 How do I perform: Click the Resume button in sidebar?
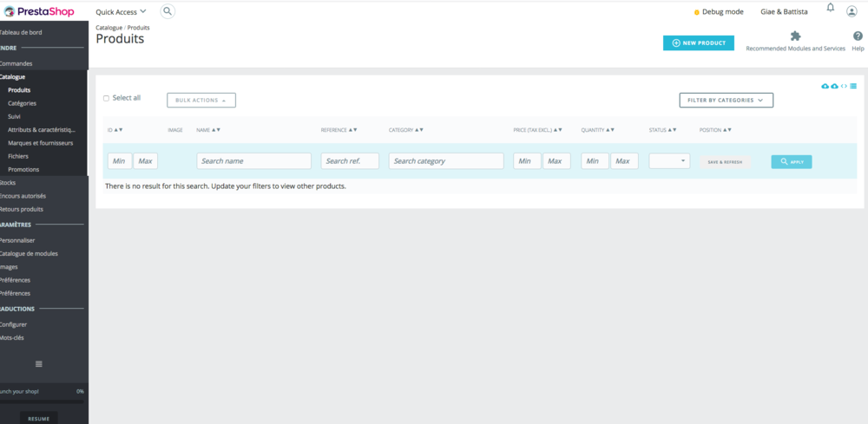pyautogui.click(x=39, y=419)
